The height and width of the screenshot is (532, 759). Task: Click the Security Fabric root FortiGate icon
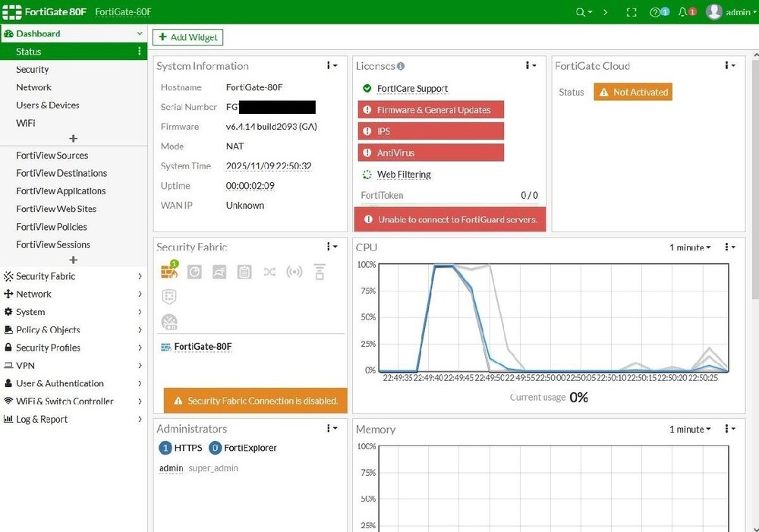169,271
